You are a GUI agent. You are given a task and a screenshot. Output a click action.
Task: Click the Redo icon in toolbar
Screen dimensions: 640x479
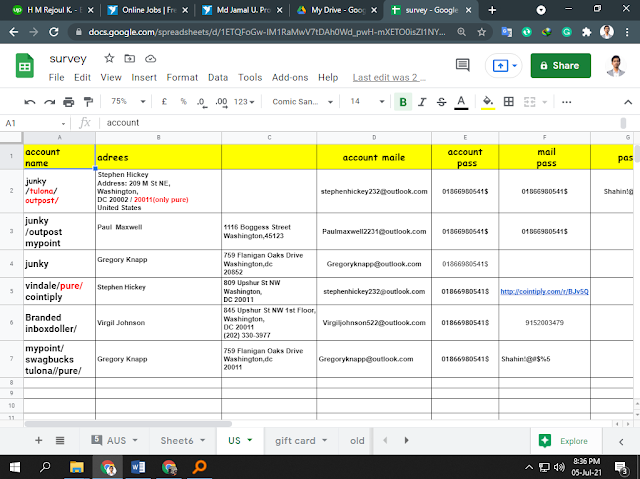(x=49, y=102)
